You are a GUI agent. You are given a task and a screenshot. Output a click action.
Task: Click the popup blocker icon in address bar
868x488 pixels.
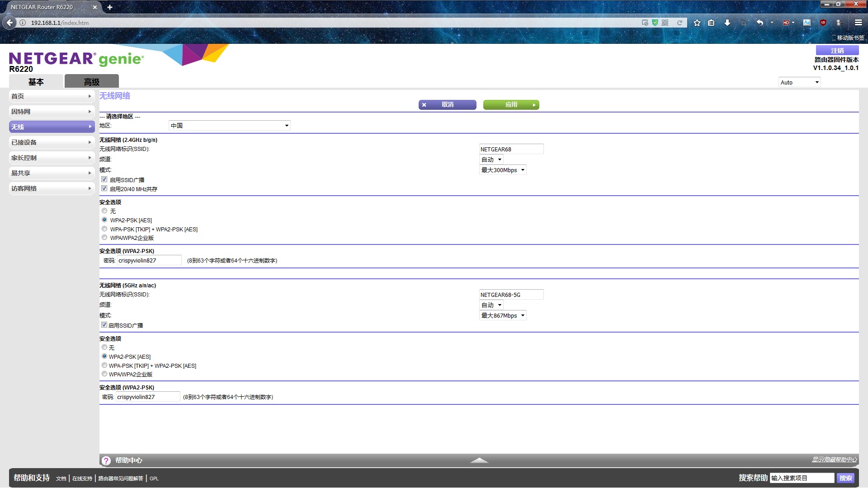coord(645,23)
